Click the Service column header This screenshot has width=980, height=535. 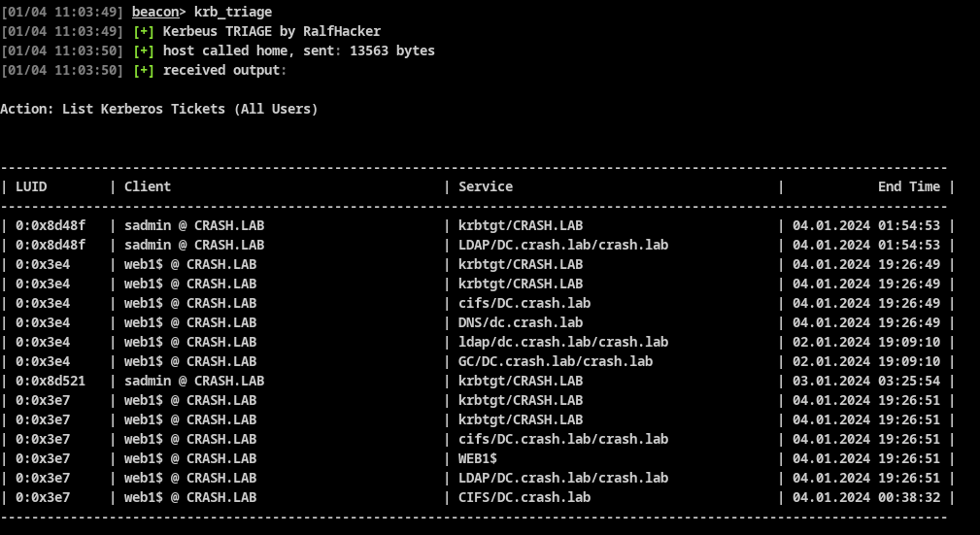[x=486, y=186]
